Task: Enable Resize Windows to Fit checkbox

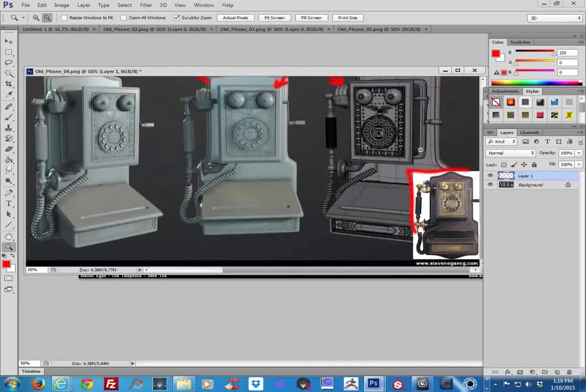Action: tap(64, 18)
